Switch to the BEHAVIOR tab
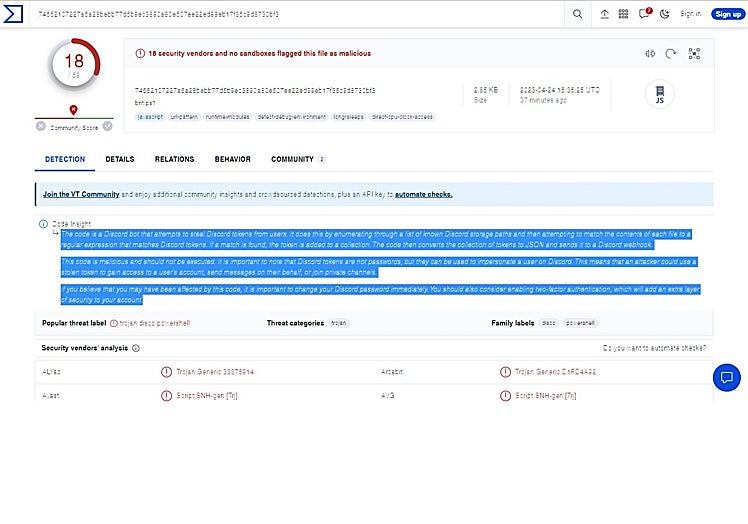This screenshot has height=524, width=748. (232, 159)
